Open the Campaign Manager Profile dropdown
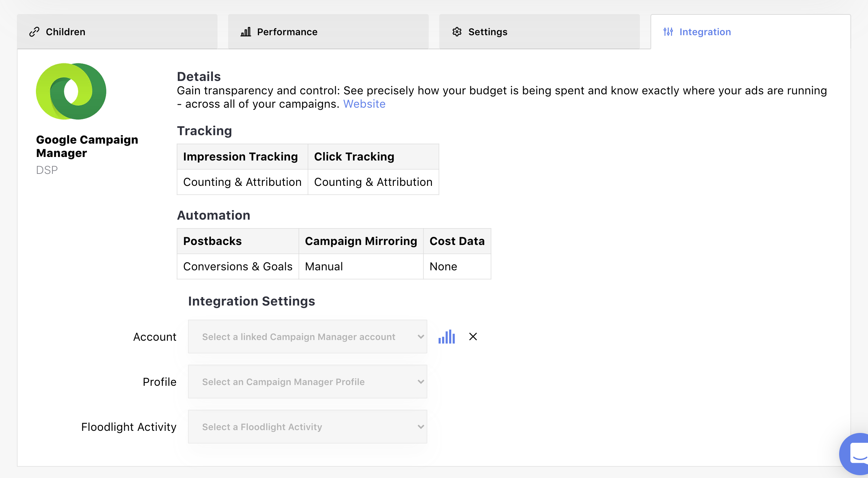The image size is (868, 478). (x=307, y=382)
